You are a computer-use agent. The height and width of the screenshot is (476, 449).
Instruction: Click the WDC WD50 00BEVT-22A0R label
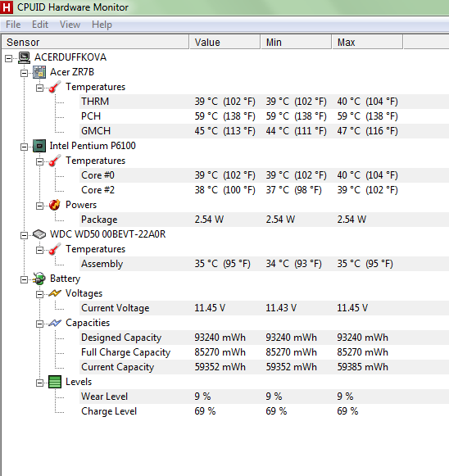(x=108, y=234)
